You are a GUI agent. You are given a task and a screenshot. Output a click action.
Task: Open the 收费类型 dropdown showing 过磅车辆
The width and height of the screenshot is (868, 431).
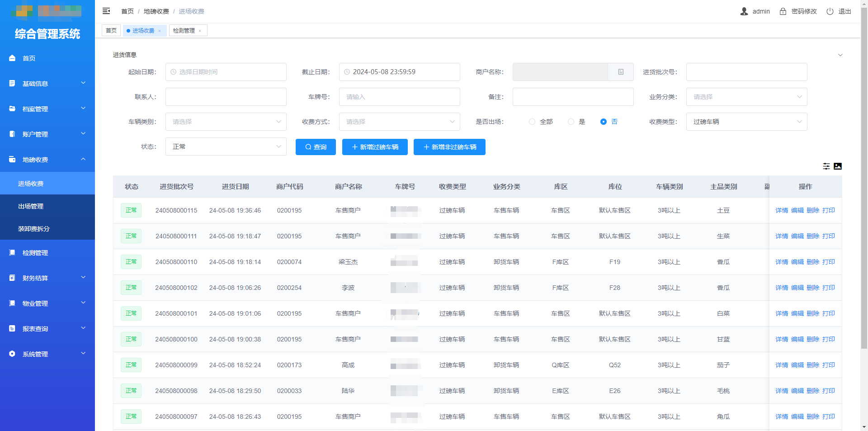pyautogui.click(x=746, y=122)
